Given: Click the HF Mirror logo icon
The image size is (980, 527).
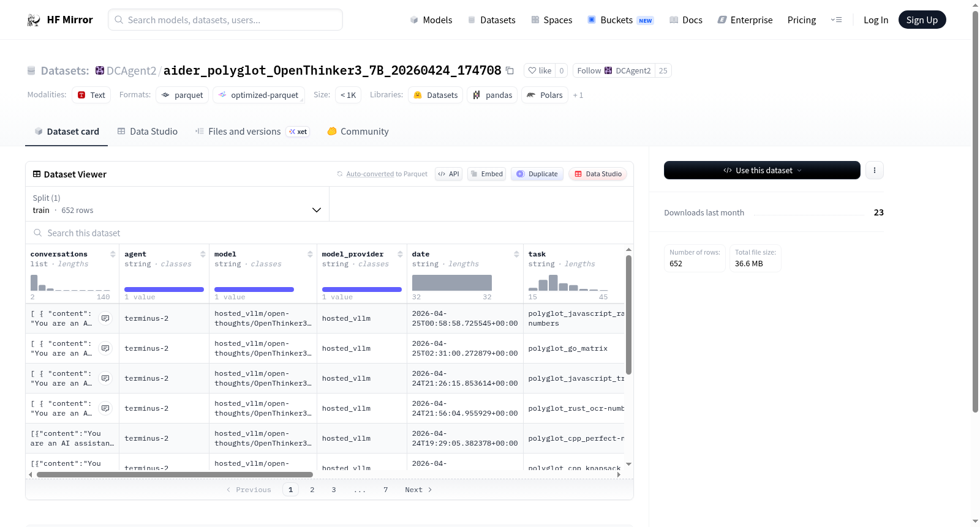Looking at the screenshot, I should click(34, 20).
